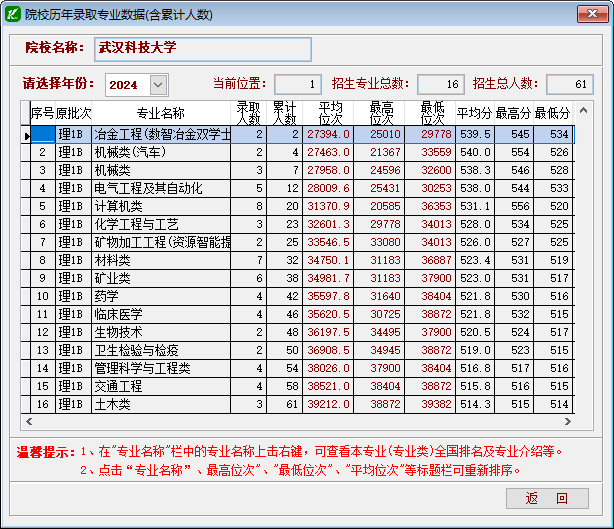Click highest score 556
614x529 pixels.
tap(515, 206)
